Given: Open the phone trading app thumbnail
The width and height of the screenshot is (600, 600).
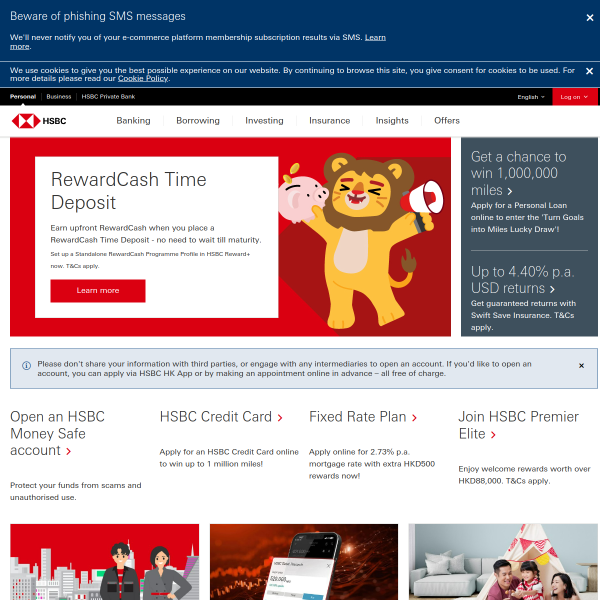Looking at the screenshot, I should click(x=304, y=562).
